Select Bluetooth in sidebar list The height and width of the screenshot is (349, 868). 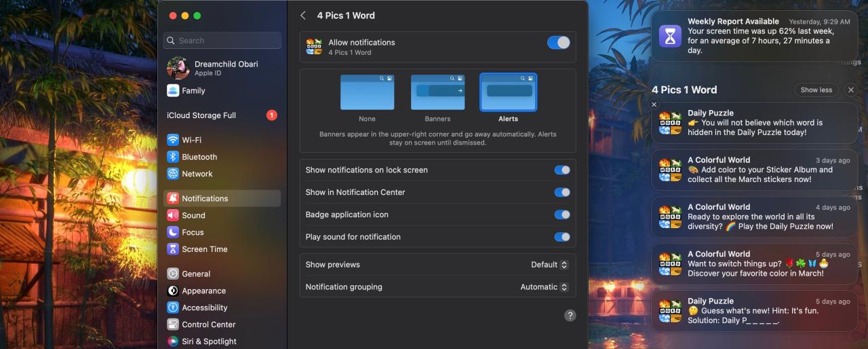222,157
